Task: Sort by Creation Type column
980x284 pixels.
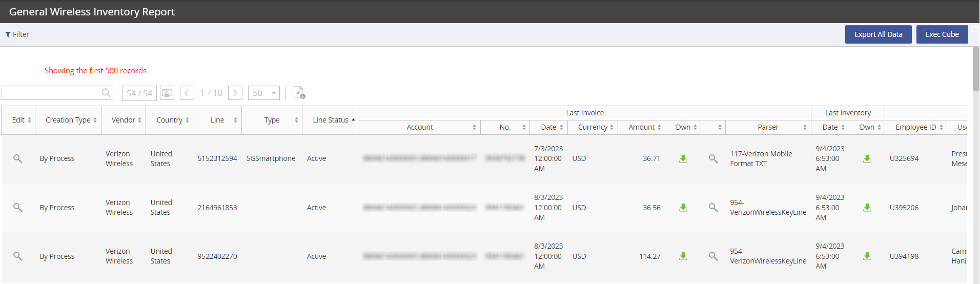Action: pos(68,120)
